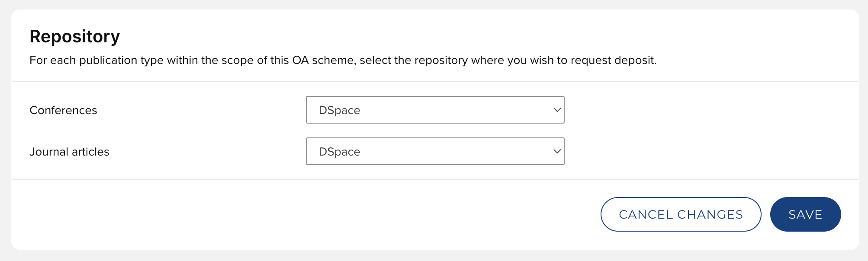Open the Conferences repository dropdown
The width and height of the screenshot is (868, 261).
434,110
